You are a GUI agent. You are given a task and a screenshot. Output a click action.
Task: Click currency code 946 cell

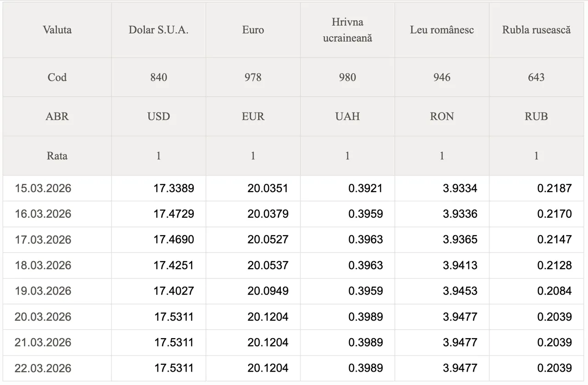(x=441, y=77)
